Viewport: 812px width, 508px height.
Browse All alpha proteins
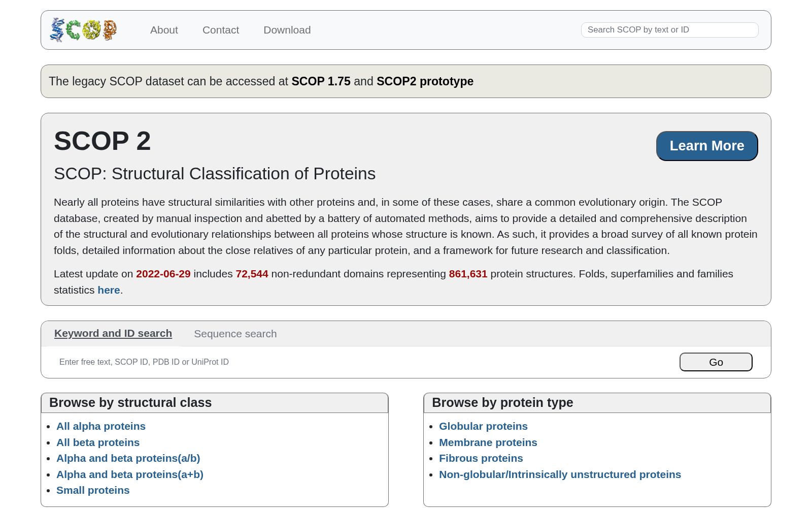click(x=101, y=426)
